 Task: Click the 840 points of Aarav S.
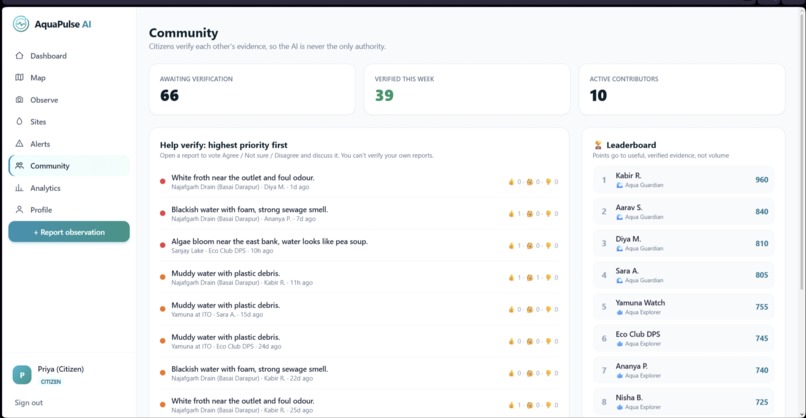(762, 212)
